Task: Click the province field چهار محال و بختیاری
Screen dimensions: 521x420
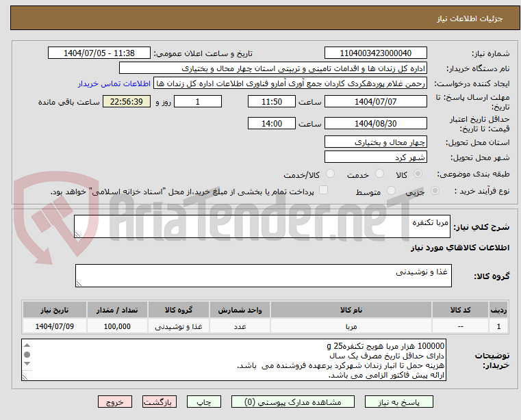Action: point(375,142)
